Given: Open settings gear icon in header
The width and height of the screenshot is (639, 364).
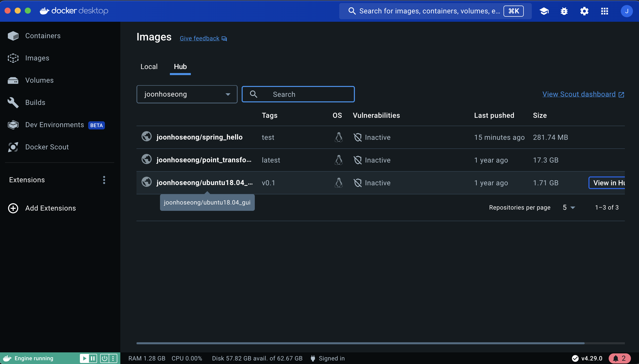Looking at the screenshot, I should click(584, 11).
